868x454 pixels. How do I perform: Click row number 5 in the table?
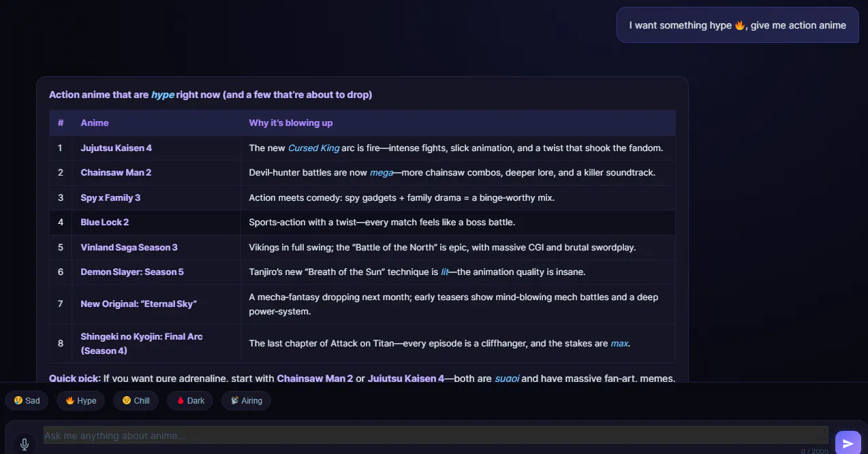coord(61,247)
